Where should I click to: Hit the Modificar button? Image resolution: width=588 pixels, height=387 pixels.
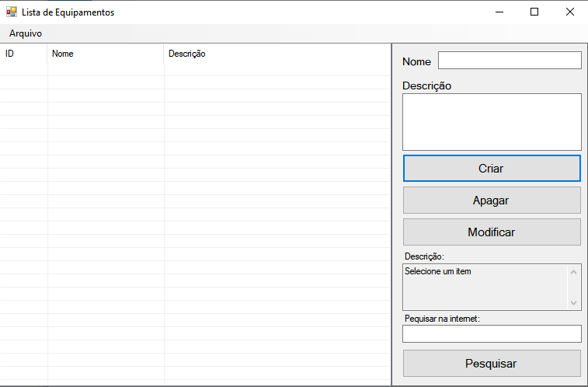(491, 232)
